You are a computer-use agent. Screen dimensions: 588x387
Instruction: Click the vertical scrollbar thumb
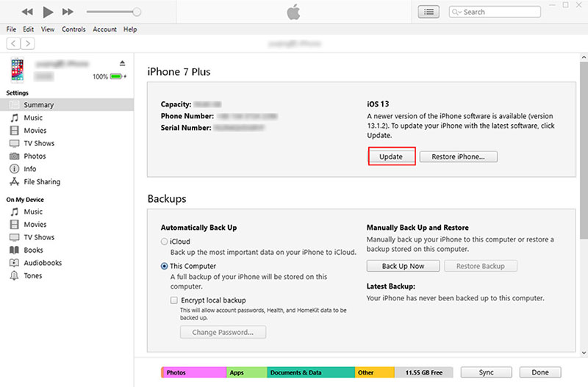584,150
